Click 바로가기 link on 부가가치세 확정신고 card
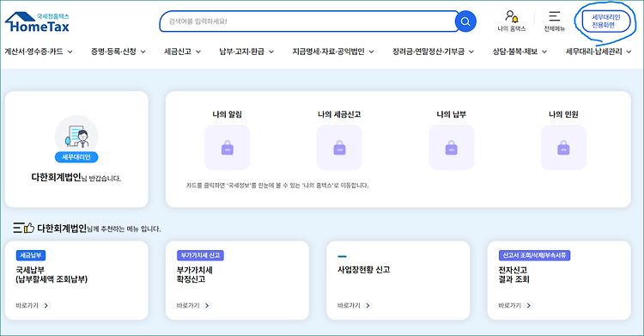The height and width of the screenshot is (336, 644). (188, 306)
